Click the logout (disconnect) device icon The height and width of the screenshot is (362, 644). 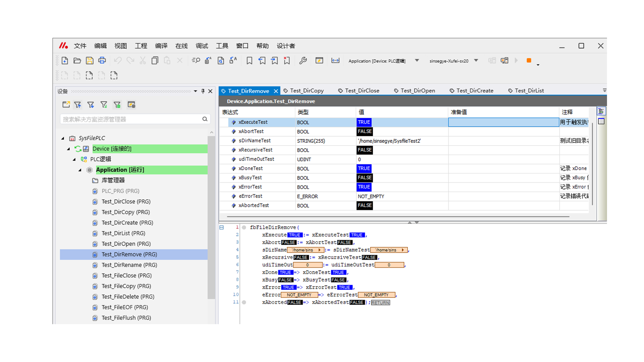coord(504,61)
